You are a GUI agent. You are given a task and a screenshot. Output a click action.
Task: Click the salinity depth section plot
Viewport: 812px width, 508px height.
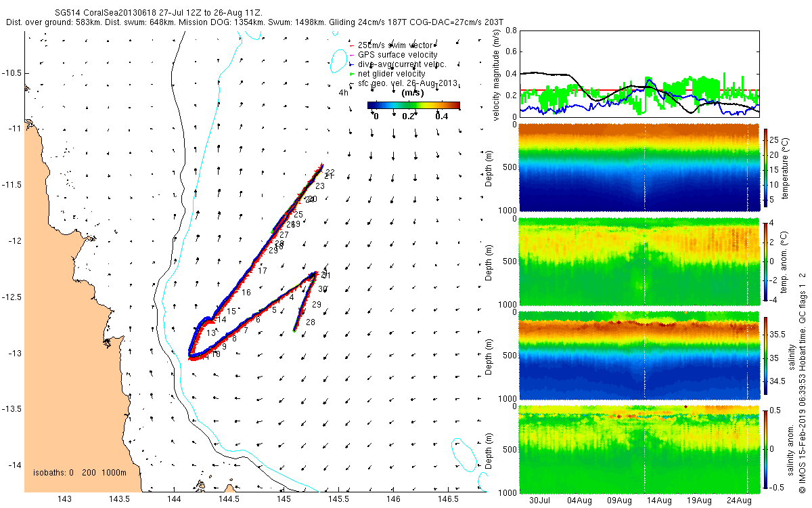[x=638, y=357]
